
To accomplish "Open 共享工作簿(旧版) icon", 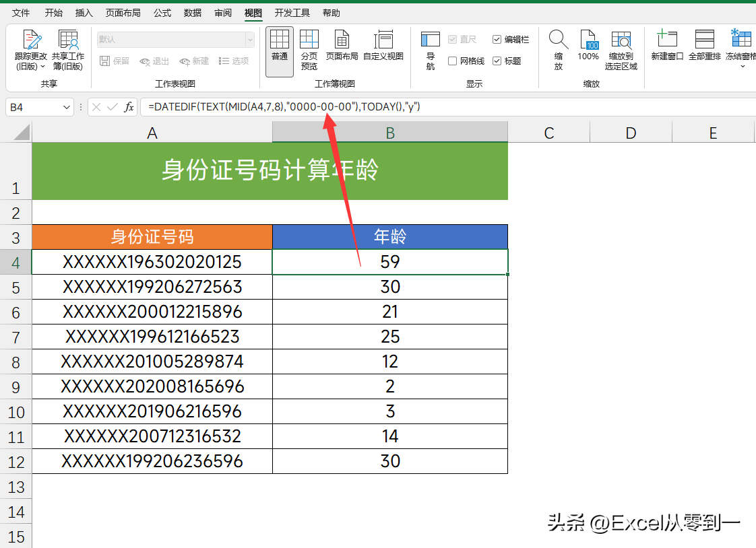I will (67, 40).
